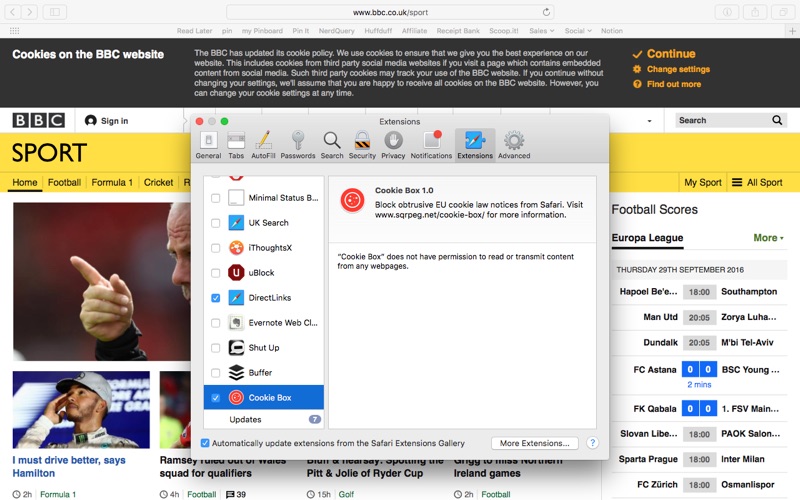Open the My Sport tab

point(703,182)
